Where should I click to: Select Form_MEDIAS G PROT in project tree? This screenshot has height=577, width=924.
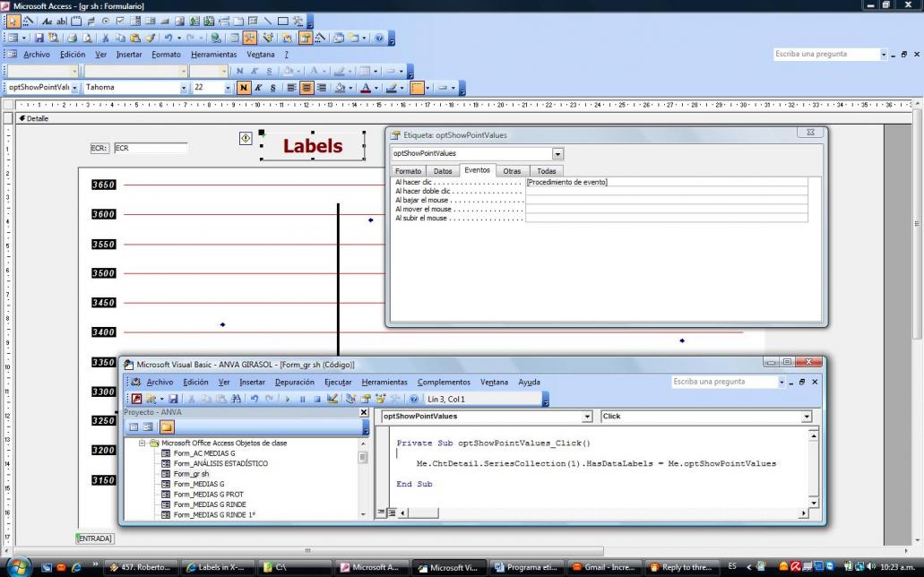[x=208, y=495]
